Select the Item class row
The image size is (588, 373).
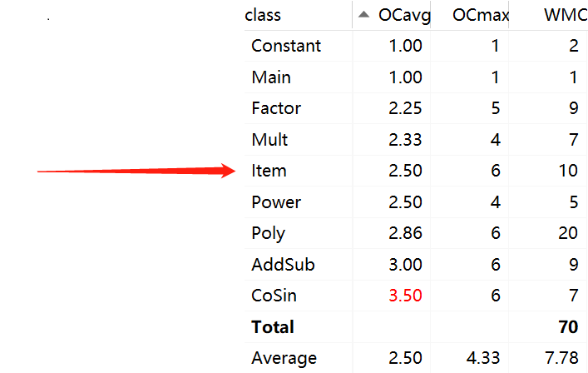416,171
